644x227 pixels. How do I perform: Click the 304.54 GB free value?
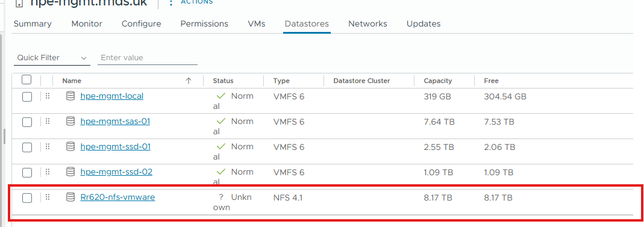pos(505,97)
